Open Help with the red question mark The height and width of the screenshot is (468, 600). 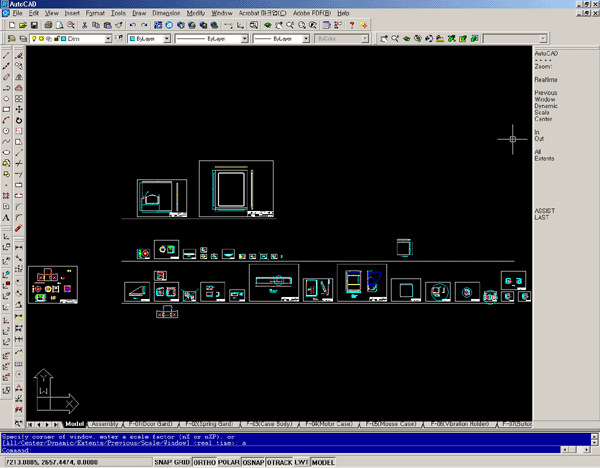[352, 25]
